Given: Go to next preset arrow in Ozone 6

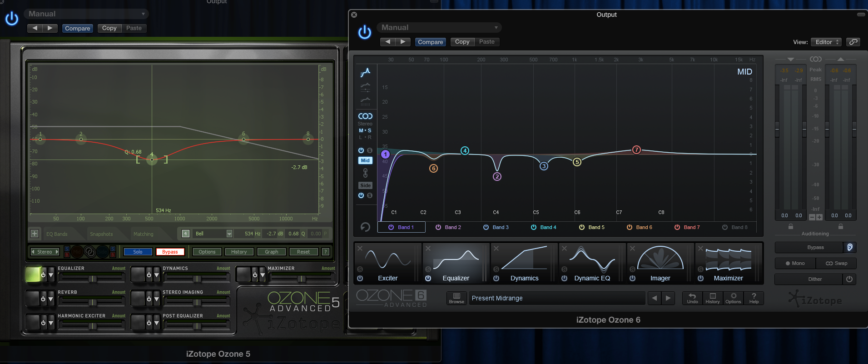Looking at the screenshot, I should point(668,298).
